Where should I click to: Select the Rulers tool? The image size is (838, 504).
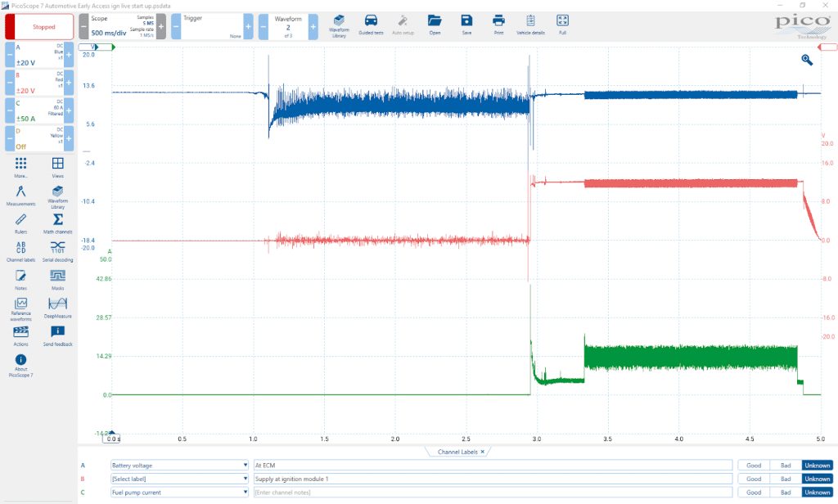click(20, 223)
